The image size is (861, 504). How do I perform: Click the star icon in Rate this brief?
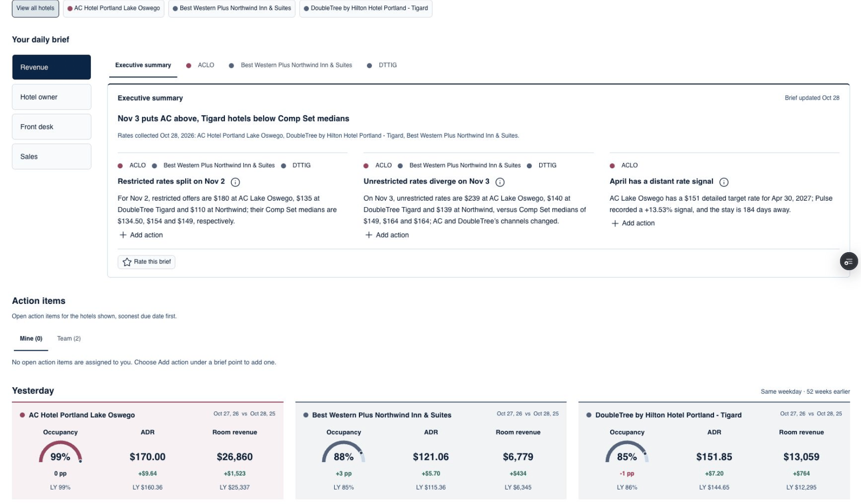[127, 262]
